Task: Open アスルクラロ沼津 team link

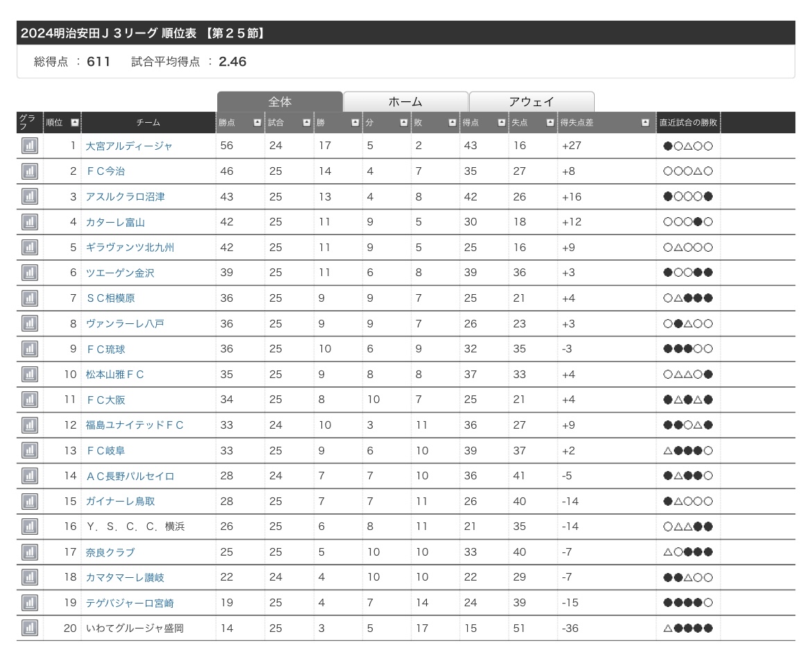Action: tap(126, 196)
